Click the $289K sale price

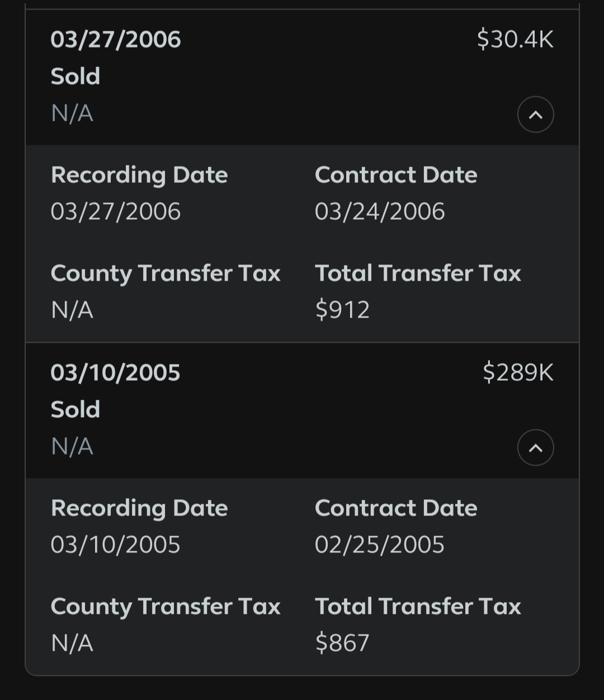[517, 373]
